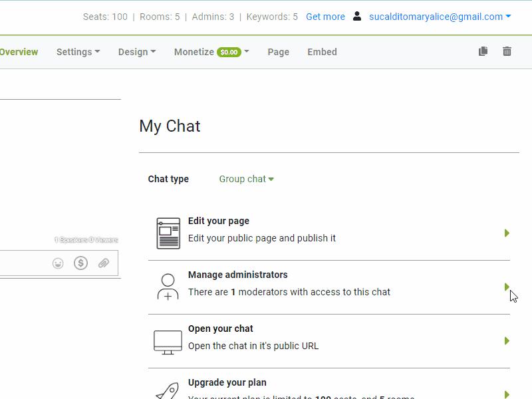Click the Manage administrators add-person icon
This screenshot has height=399, width=532.
[168, 285]
